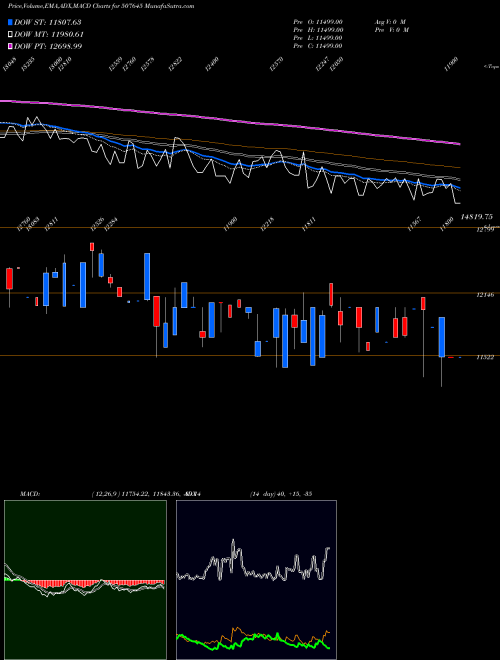The image size is (500, 660).
Task: Click the 'Avg V: 0 M' volume text
Action: click(x=390, y=22)
